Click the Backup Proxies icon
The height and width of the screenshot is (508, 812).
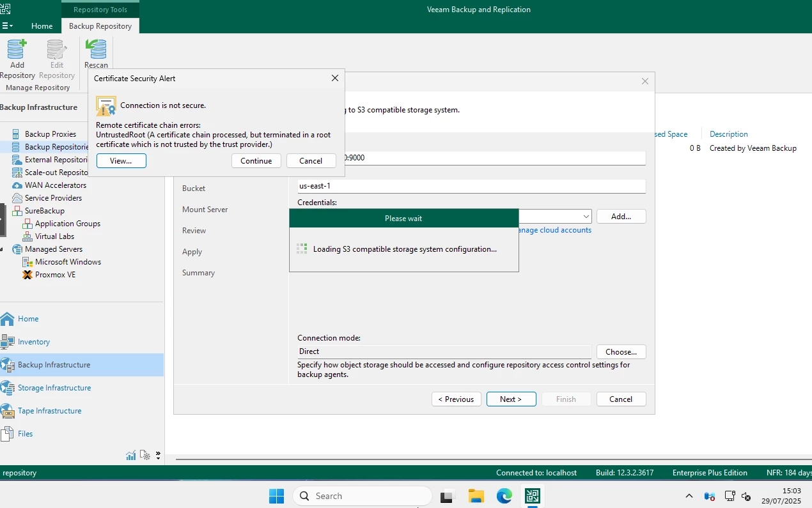click(x=16, y=134)
